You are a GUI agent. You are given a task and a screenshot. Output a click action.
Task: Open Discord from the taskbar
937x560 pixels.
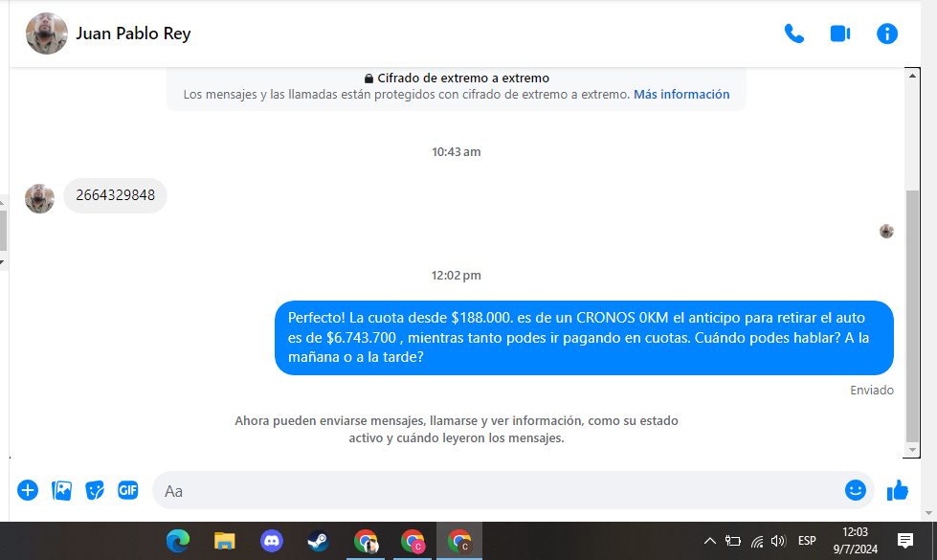[x=272, y=541]
